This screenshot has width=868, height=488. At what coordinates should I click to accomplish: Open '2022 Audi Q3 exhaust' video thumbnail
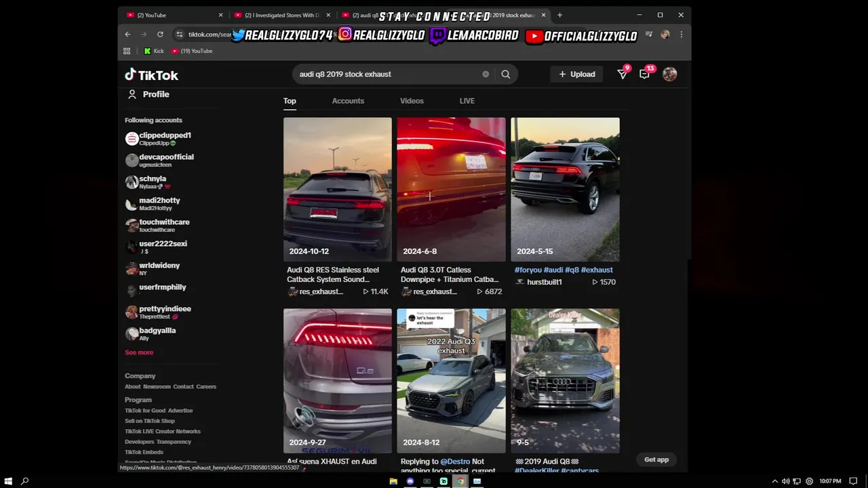pos(452,381)
